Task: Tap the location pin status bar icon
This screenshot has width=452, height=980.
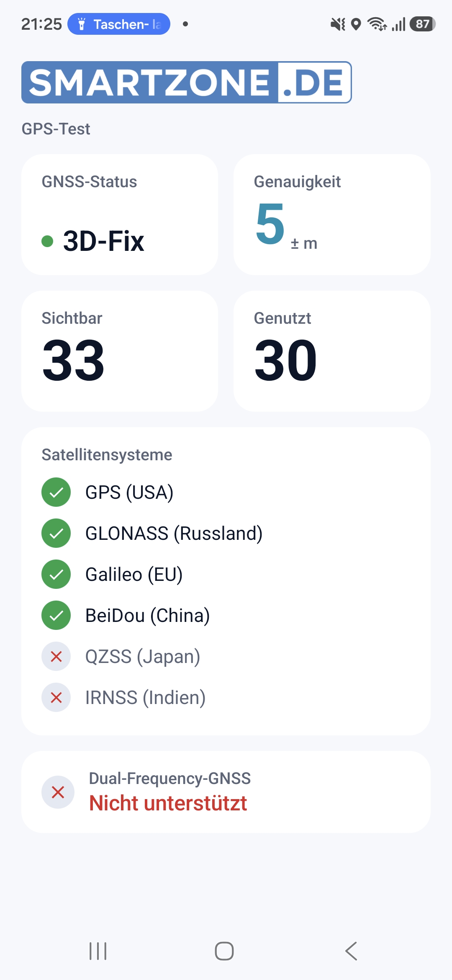Action: click(x=356, y=24)
